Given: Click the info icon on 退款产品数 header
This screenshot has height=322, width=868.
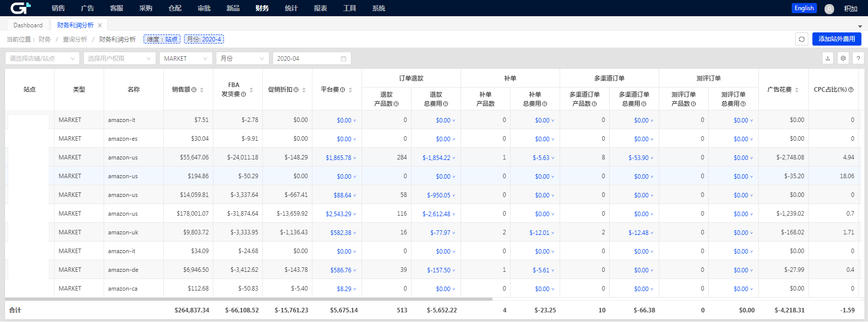Looking at the screenshot, I should click(396, 104).
